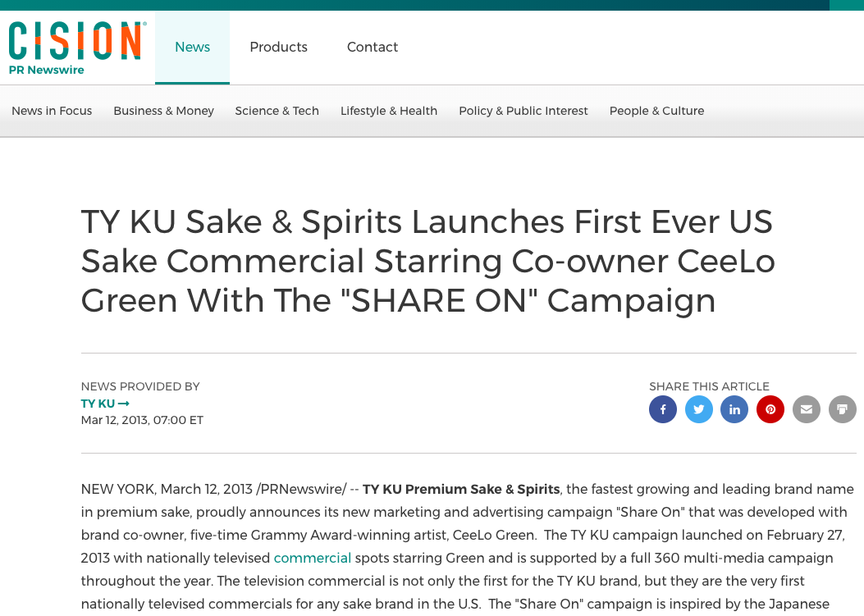The image size is (864, 616).
Task: Open the Products menu
Action: (278, 48)
